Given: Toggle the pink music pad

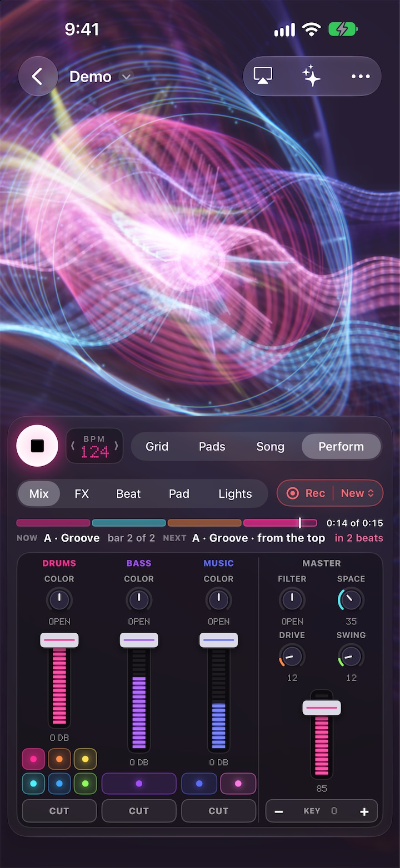Looking at the screenshot, I should [238, 784].
